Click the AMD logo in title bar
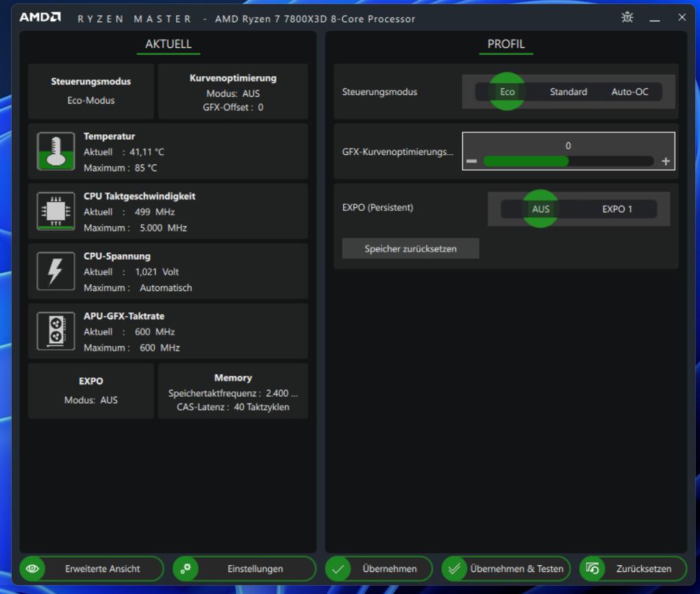The height and width of the screenshot is (594, 700). tap(40, 17)
